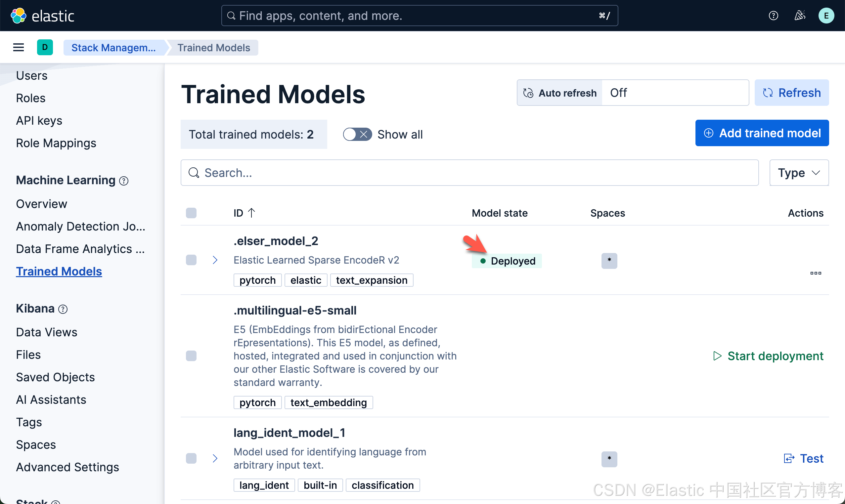Click the green D space avatar
This screenshot has width=845, height=504.
pos(45,48)
